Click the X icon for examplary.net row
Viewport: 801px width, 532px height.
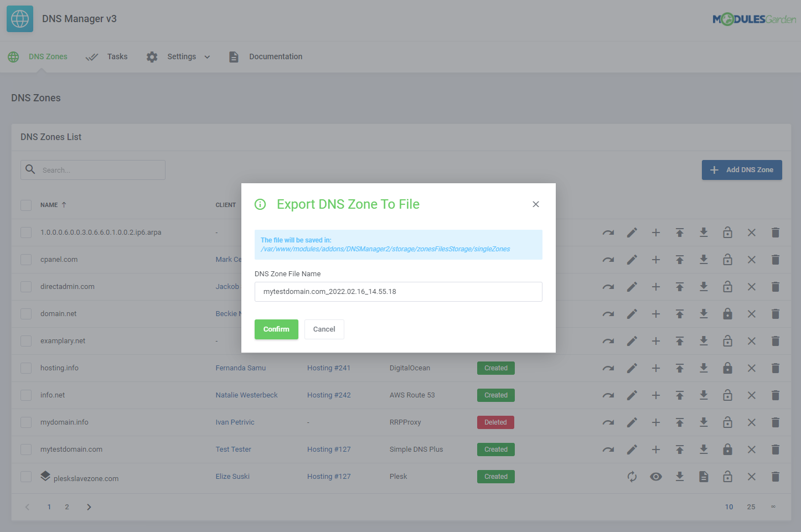[751, 341]
